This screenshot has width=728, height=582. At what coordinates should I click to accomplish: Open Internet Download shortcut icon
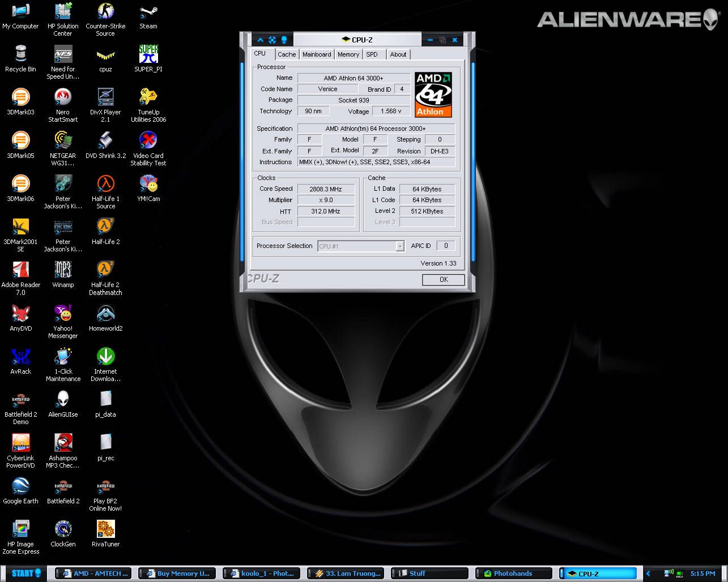[105, 365]
